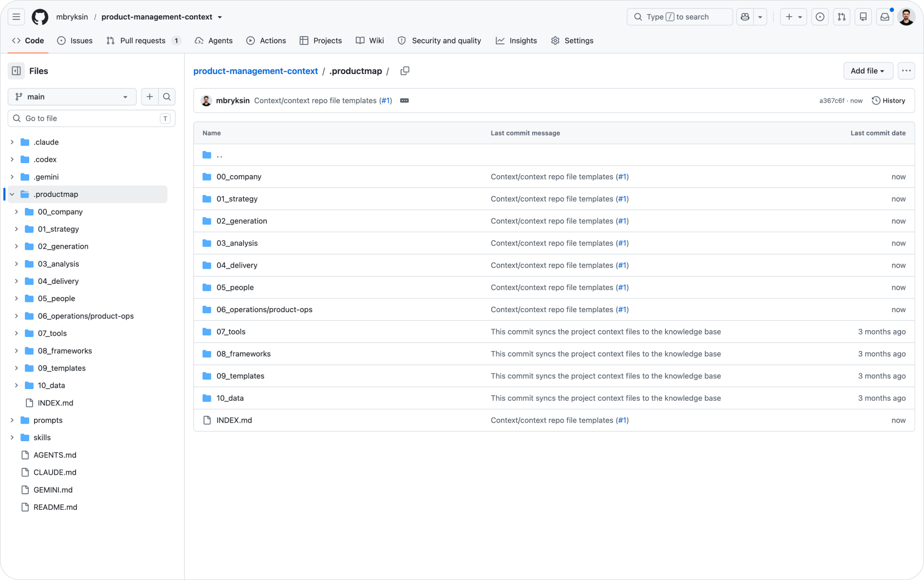Click mbryksin commit author avatar

(206, 100)
